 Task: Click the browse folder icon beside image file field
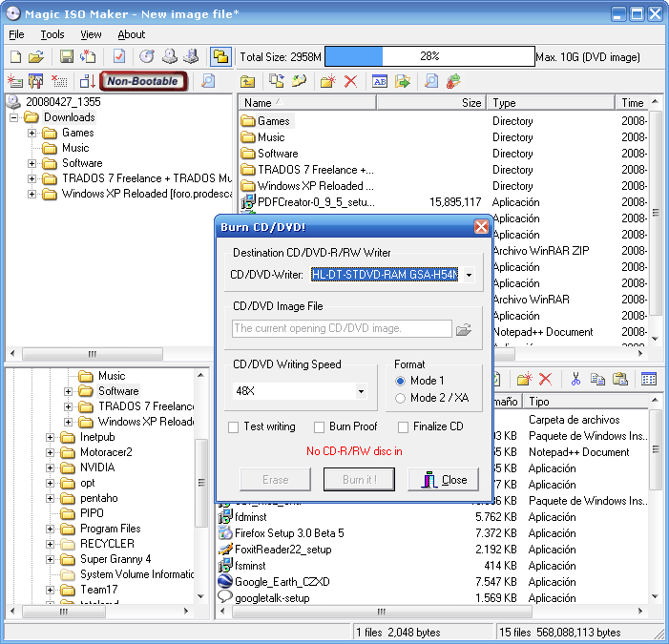pyautogui.click(x=464, y=329)
